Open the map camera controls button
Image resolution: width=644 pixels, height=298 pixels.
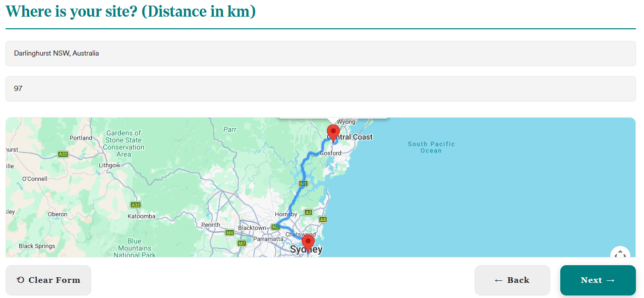(x=620, y=254)
